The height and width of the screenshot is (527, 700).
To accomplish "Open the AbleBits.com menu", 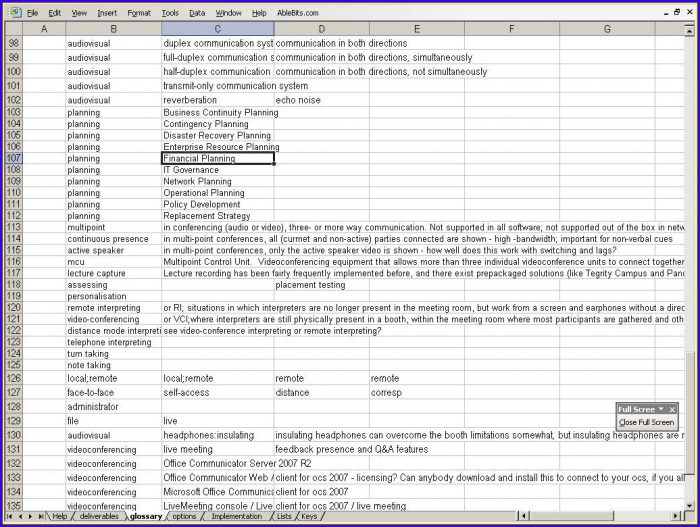I will click(x=298, y=13).
